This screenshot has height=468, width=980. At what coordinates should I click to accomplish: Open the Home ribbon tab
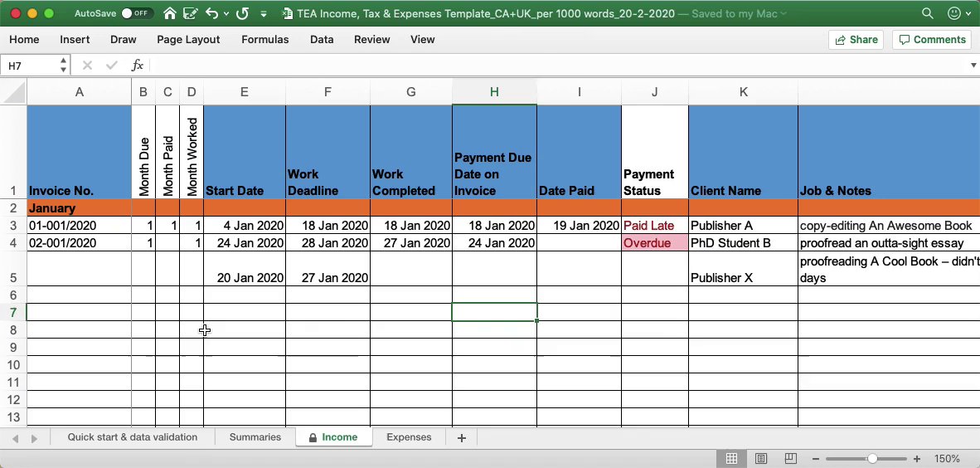(x=24, y=40)
